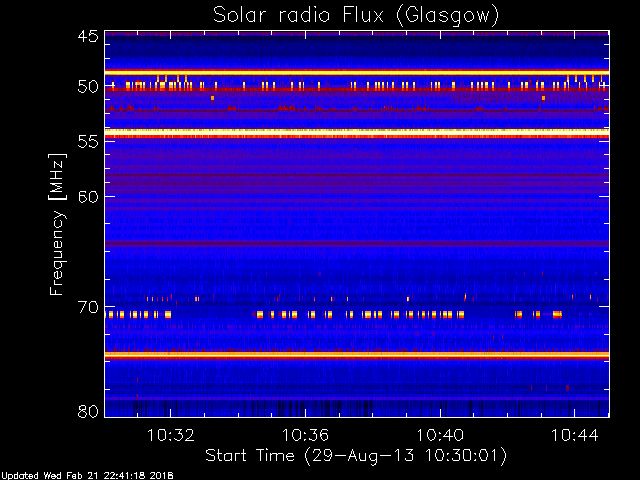Click the 'Solar radio Flux (Glasgow)' title
Viewport: 640px width, 480px height.
[356, 16]
